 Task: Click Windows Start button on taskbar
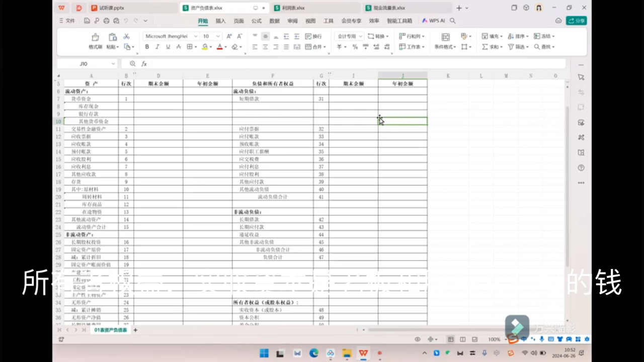coord(264,353)
